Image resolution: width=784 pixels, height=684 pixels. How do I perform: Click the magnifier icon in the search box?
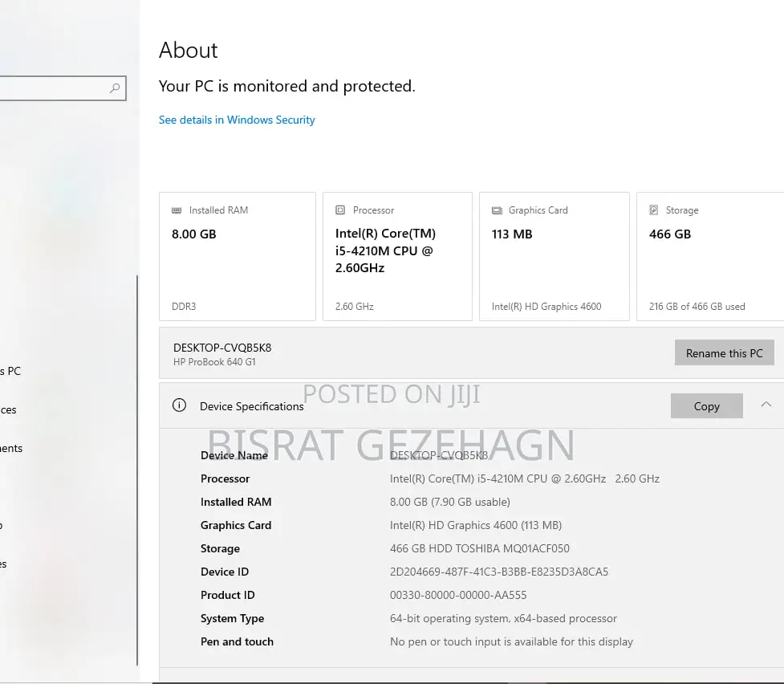click(115, 88)
